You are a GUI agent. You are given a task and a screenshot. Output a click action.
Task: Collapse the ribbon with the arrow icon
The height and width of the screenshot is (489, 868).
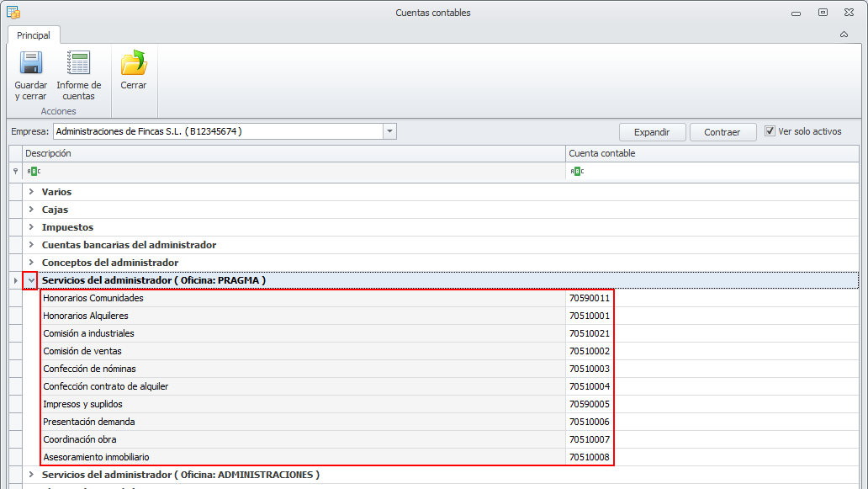pyautogui.click(x=844, y=35)
